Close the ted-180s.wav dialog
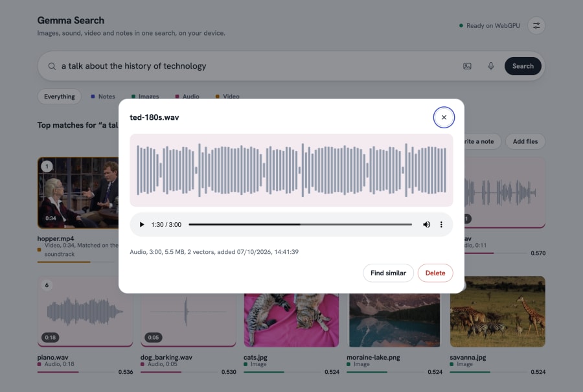This screenshot has height=392, width=583. pos(444,117)
